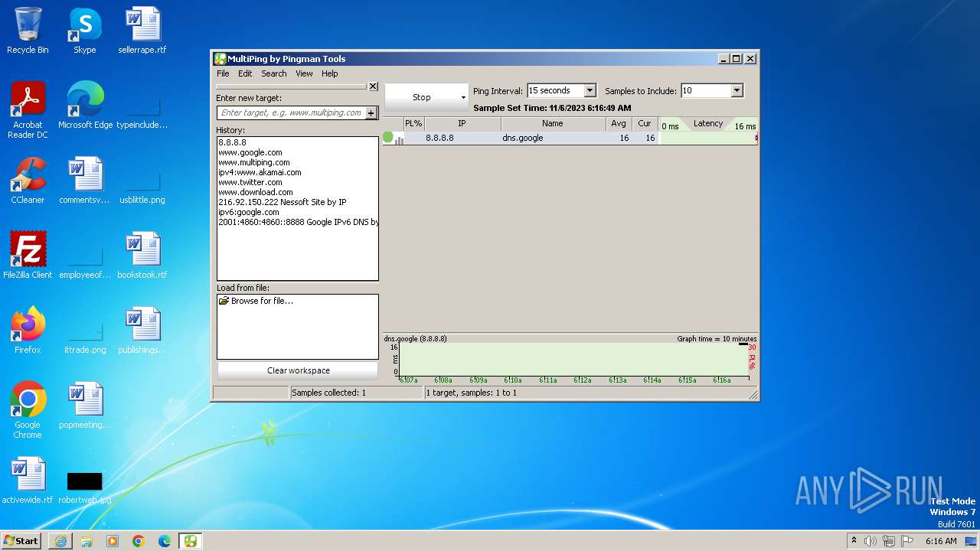Viewport: 980px width, 551px height.
Task: Open the Skype desktop shortcut
Action: point(85,31)
